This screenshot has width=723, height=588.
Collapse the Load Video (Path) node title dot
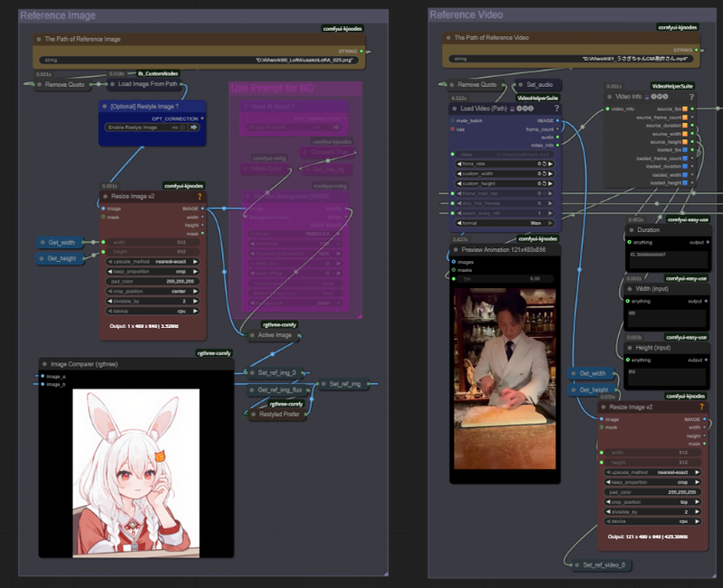(x=455, y=108)
